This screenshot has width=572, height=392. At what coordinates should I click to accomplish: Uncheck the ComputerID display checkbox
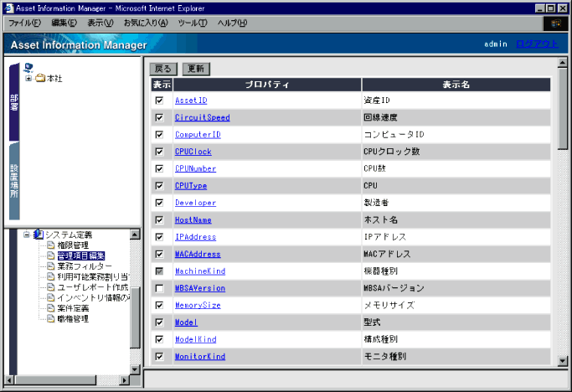coord(159,134)
